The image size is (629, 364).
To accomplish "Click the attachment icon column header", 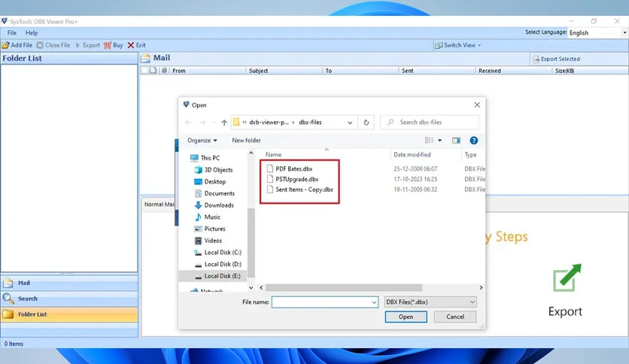I will tap(164, 71).
